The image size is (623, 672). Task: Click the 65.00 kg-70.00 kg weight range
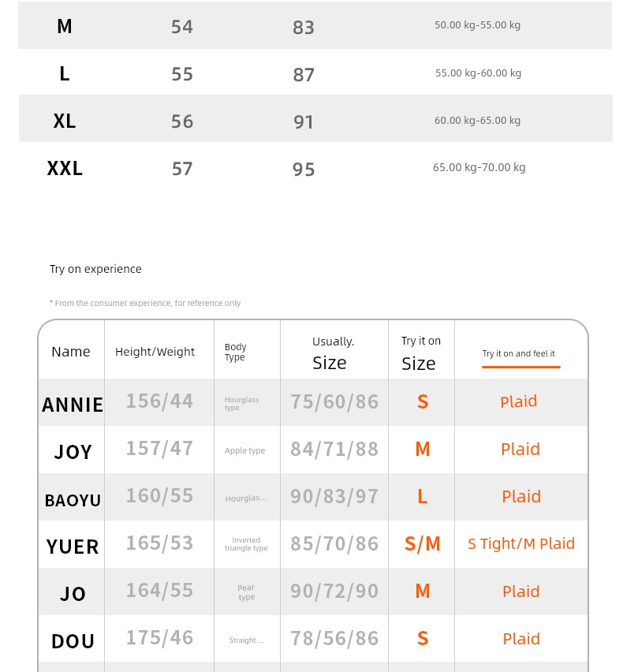479,167
